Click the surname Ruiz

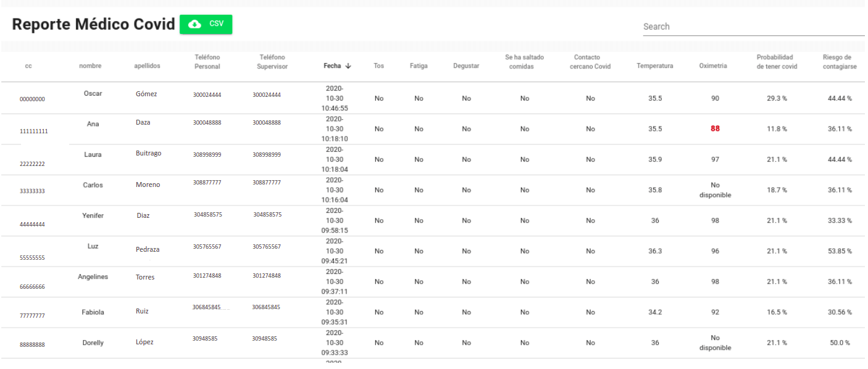(x=142, y=312)
